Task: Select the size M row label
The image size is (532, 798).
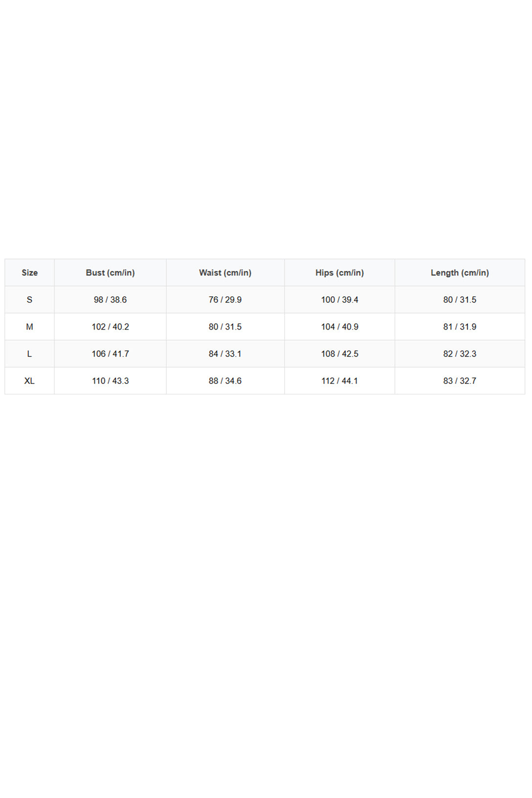Action: click(x=29, y=327)
